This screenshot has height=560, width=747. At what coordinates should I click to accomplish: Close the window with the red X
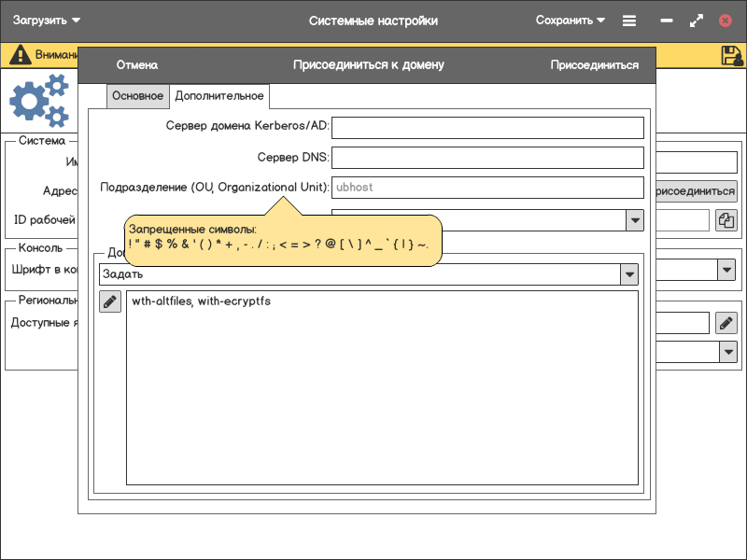(726, 21)
